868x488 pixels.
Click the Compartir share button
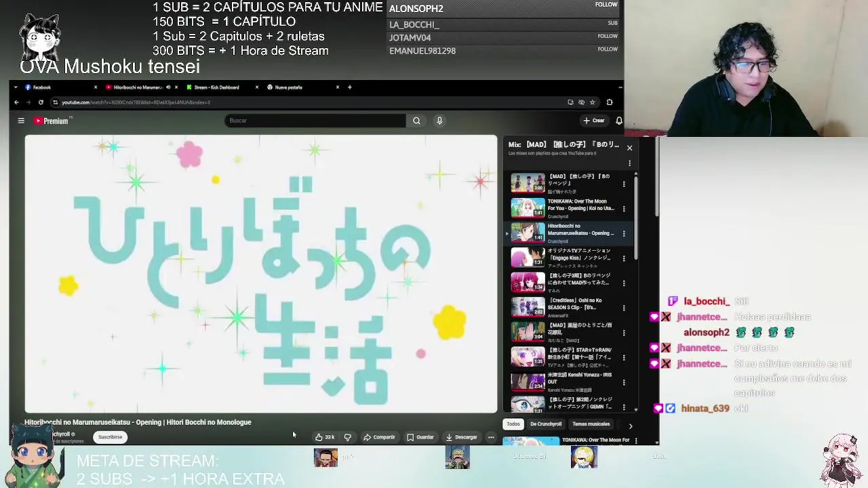(x=379, y=437)
